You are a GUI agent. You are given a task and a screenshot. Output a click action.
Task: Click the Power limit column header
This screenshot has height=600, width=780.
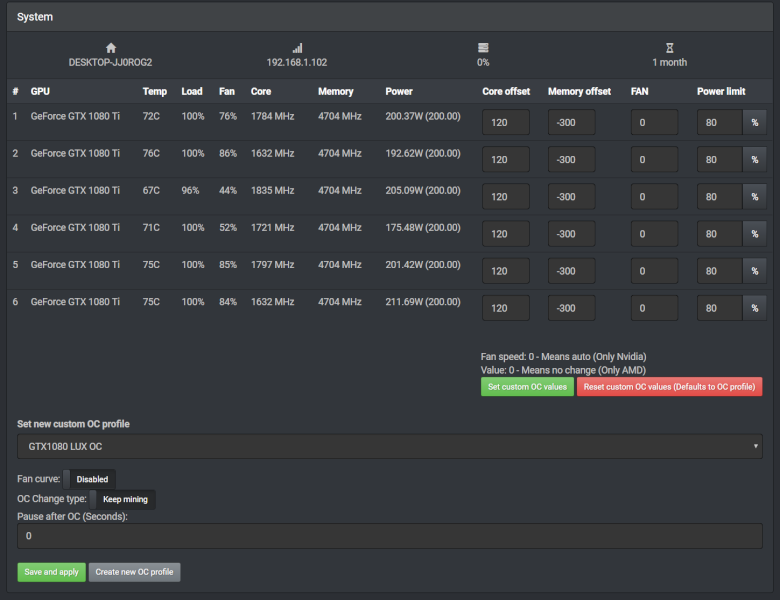pos(721,92)
